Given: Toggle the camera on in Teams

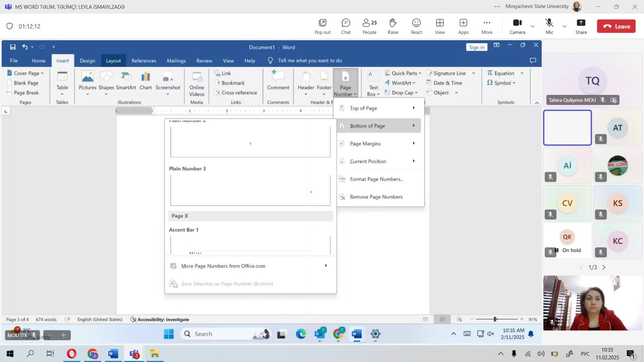Looking at the screenshot, I should [517, 27].
